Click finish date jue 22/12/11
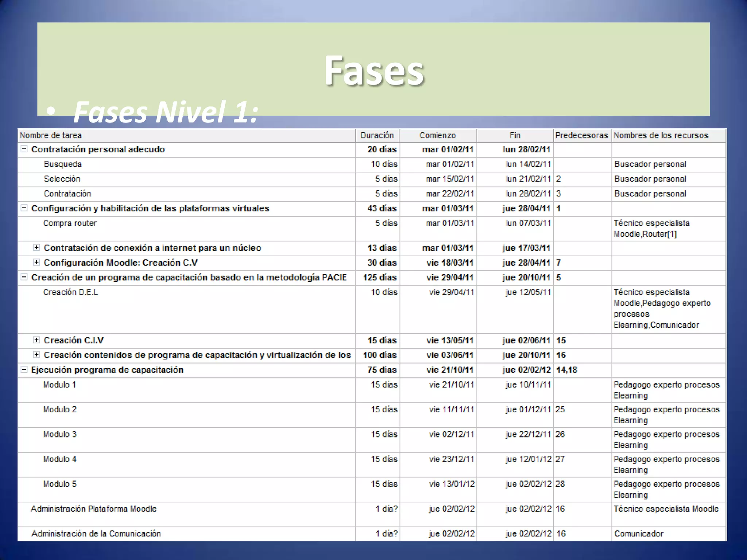This screenshot has width=747, height=560. (515, 440)
